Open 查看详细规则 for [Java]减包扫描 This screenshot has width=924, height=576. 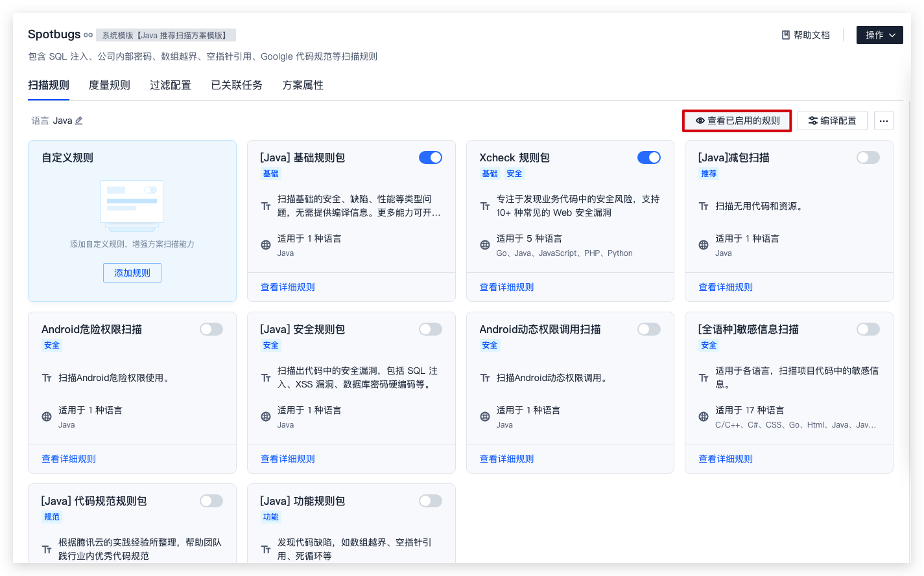(x=726, y=287)
